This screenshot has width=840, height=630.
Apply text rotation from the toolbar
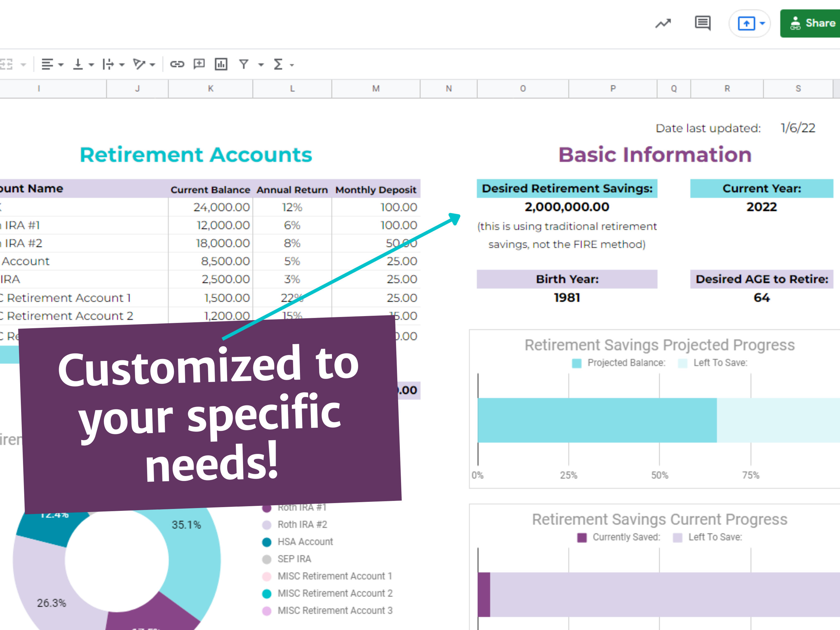coord(139,65)
